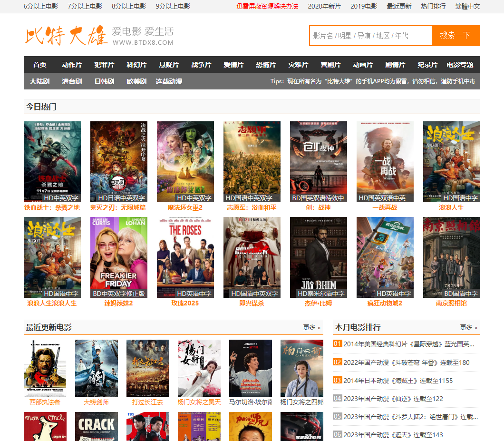Open the Jai Bhim poster thumbnail

319,257
